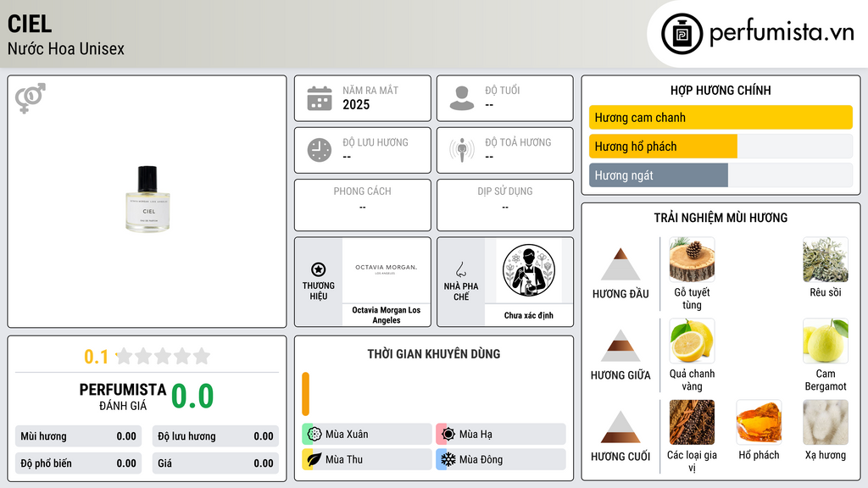
Task: Click the nose icon for Nhà Pha Chế
Action: point(460,269)
